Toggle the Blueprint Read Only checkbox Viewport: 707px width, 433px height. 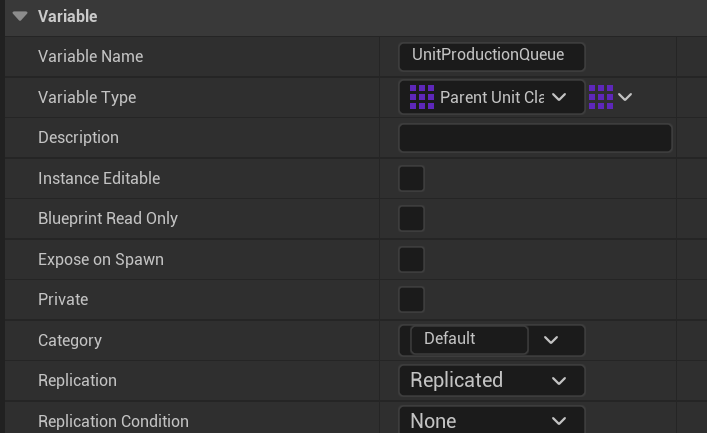point(411,219)
